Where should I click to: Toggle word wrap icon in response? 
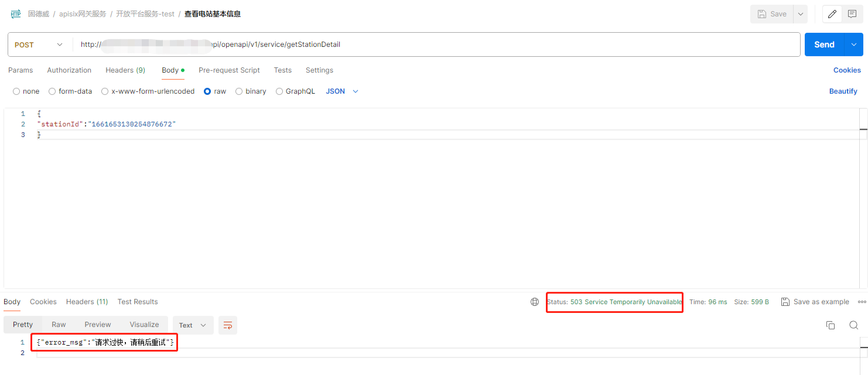228,325
